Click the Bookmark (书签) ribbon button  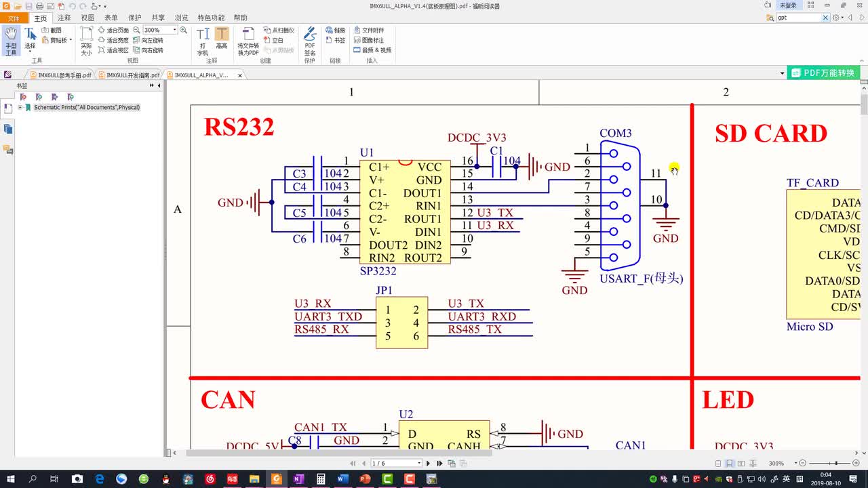pos(335,40)
